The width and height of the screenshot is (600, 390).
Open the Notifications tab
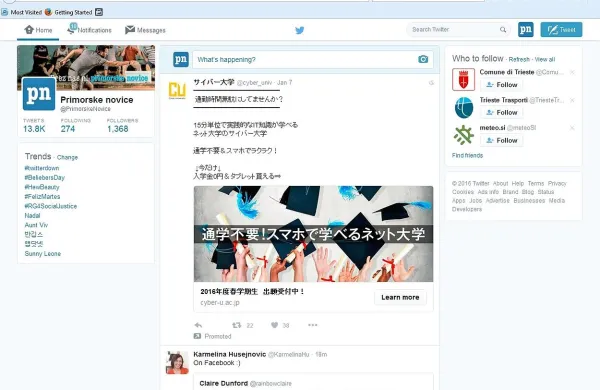point(89,29)
